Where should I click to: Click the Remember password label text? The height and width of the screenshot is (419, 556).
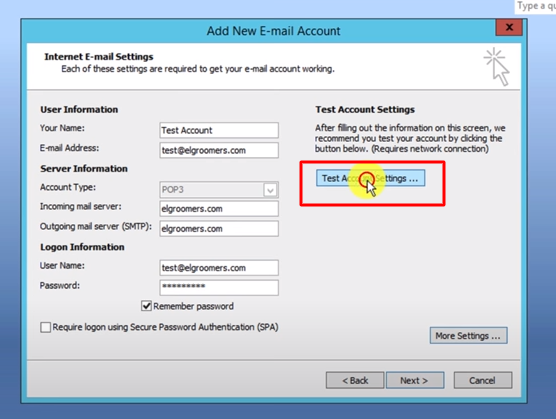[x=194, y=306]
